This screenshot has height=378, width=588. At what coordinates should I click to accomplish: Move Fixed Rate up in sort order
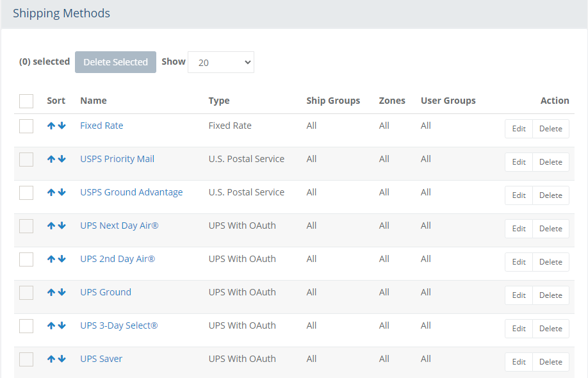tap(51, 126)
